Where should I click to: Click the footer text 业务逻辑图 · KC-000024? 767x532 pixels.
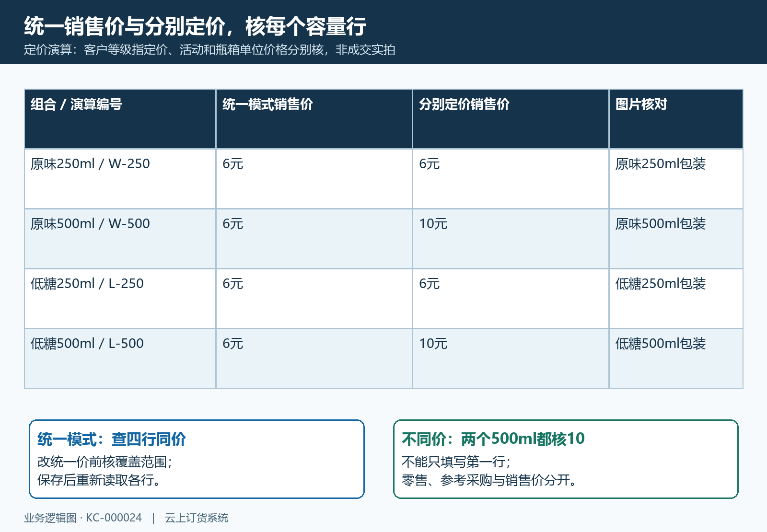pyautogui.click(x=83, y=518)
